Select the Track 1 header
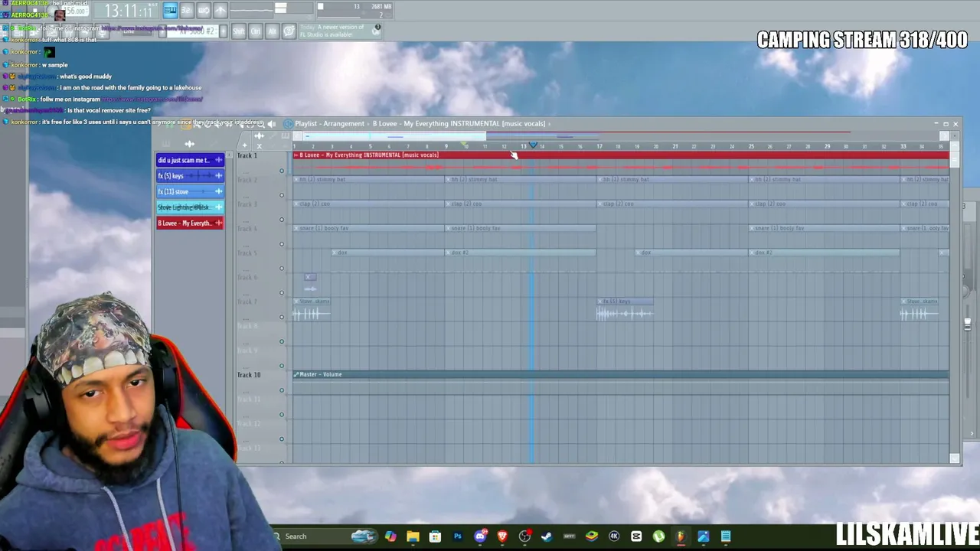This screenshot has height=551, width=980. tap(261, 162)
